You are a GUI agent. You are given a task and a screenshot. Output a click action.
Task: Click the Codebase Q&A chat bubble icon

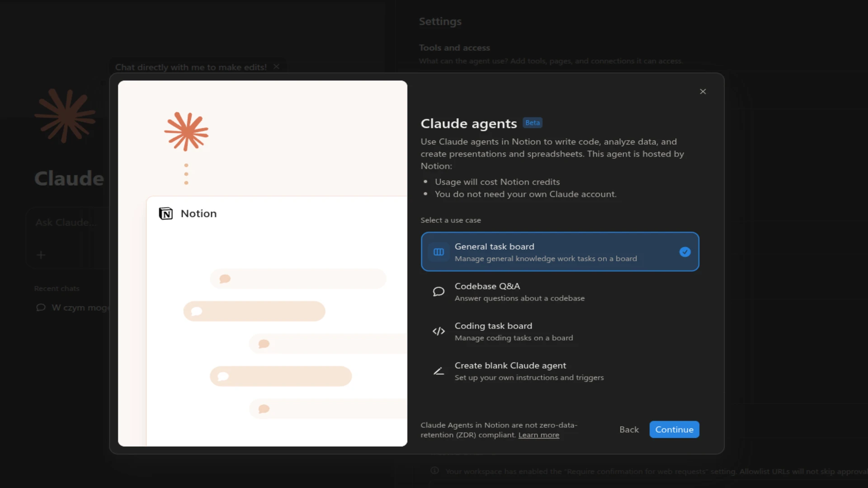pos(439,291)
